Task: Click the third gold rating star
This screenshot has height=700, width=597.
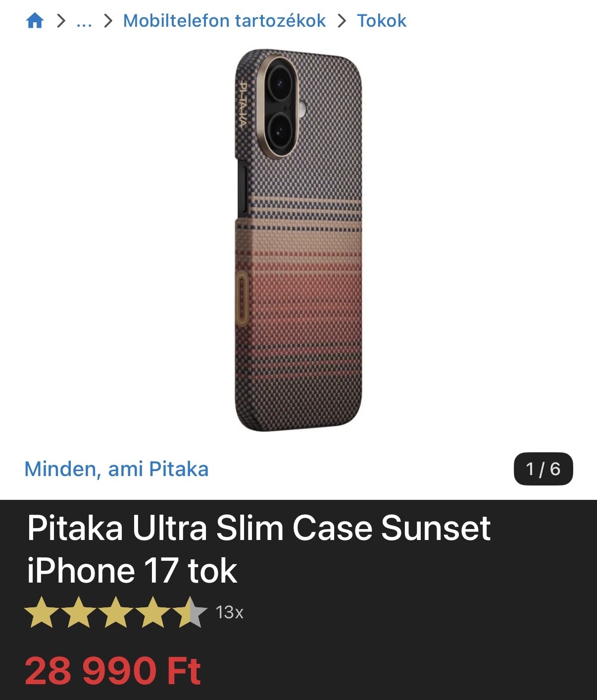Action: tap(116, 612)
